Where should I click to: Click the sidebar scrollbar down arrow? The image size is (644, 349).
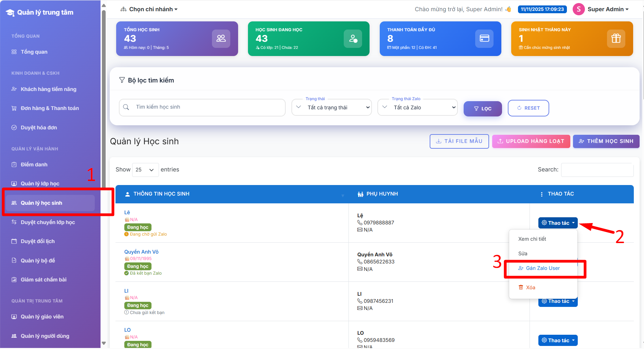pos(104,343)
